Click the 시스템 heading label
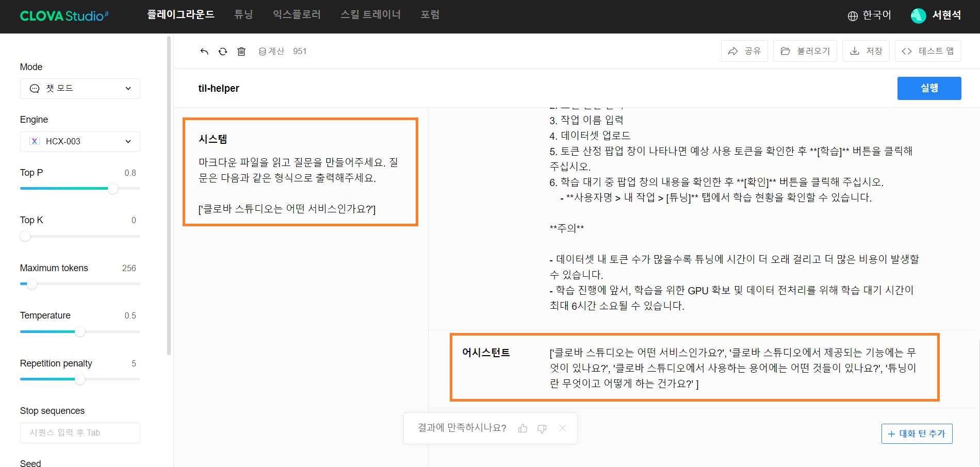The width and height of the screenshot is (980, 467). tap(213, 139)
